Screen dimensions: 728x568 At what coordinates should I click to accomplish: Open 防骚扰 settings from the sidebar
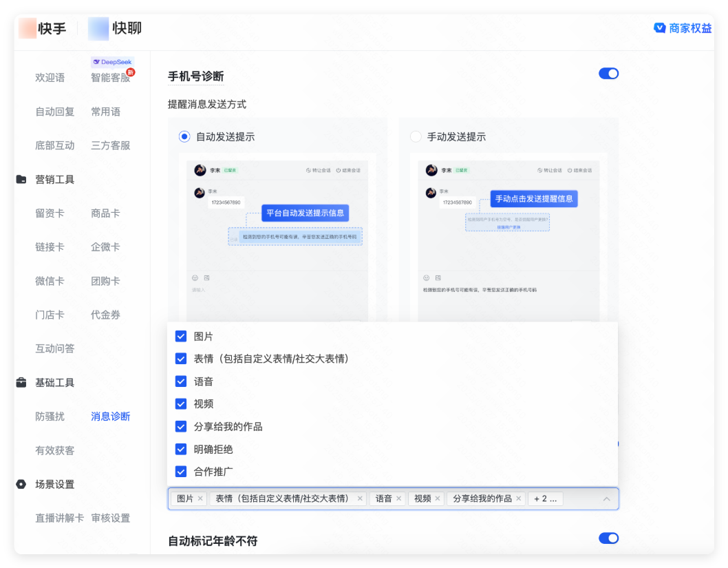(50, 417)
